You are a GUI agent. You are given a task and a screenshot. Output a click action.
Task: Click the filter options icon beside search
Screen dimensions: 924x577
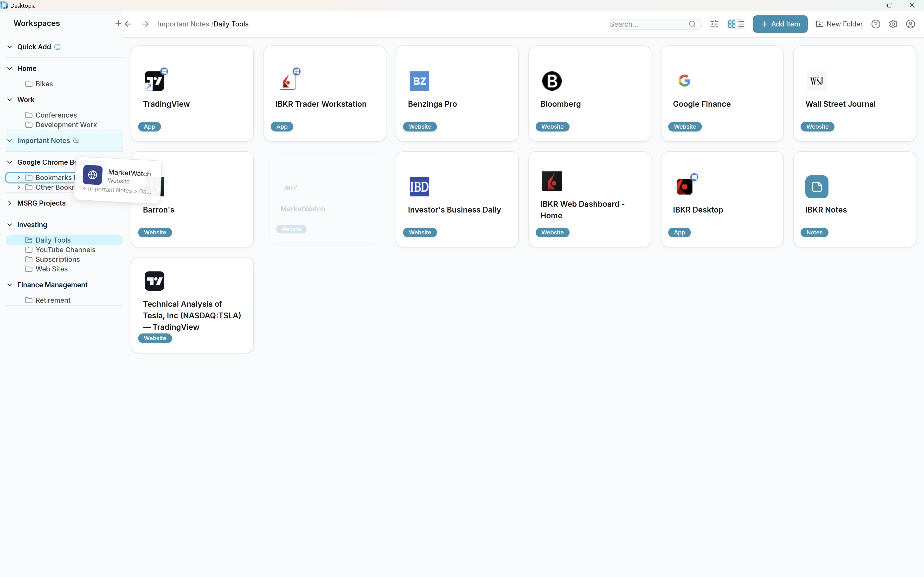714,24
